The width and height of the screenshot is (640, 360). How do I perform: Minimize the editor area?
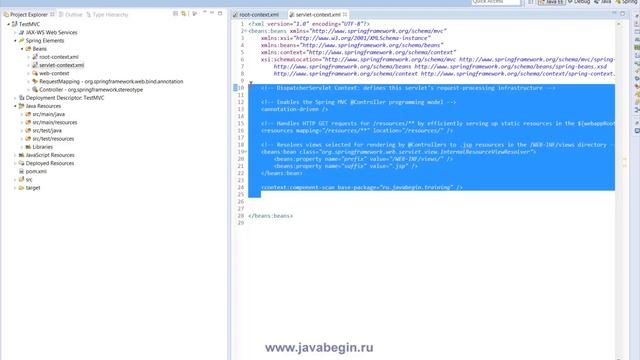pyautogui.click(x=614, y=13)
